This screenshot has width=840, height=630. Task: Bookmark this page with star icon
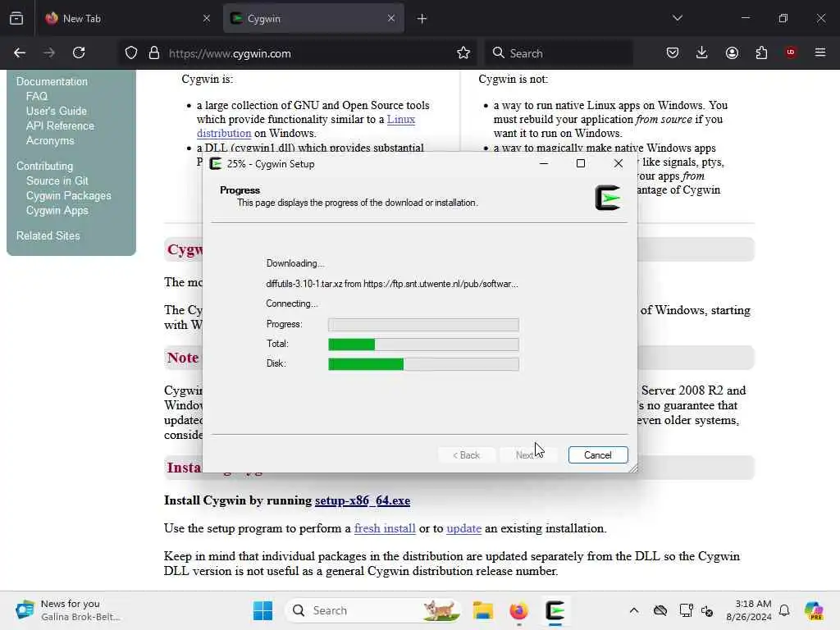[x=463, y=53]
